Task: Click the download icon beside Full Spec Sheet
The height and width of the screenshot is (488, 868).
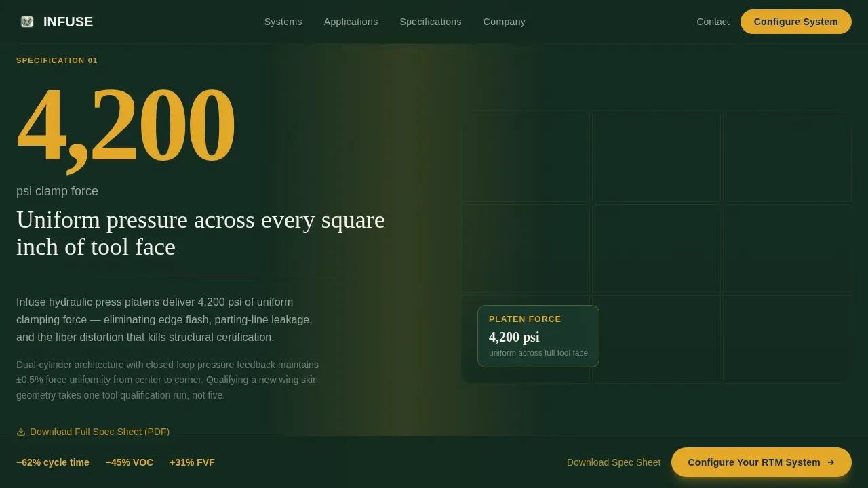Action: (21, 432)
